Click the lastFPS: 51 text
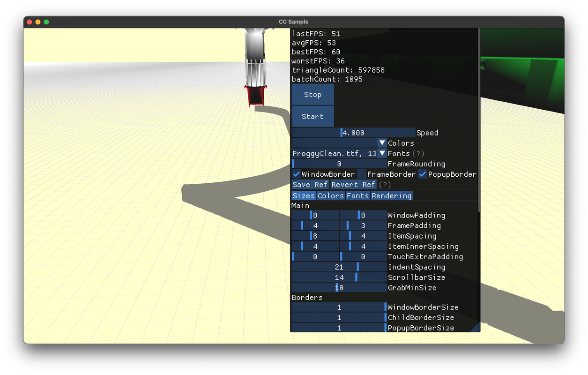Screen dimensions: 588x375 (316, 34)
